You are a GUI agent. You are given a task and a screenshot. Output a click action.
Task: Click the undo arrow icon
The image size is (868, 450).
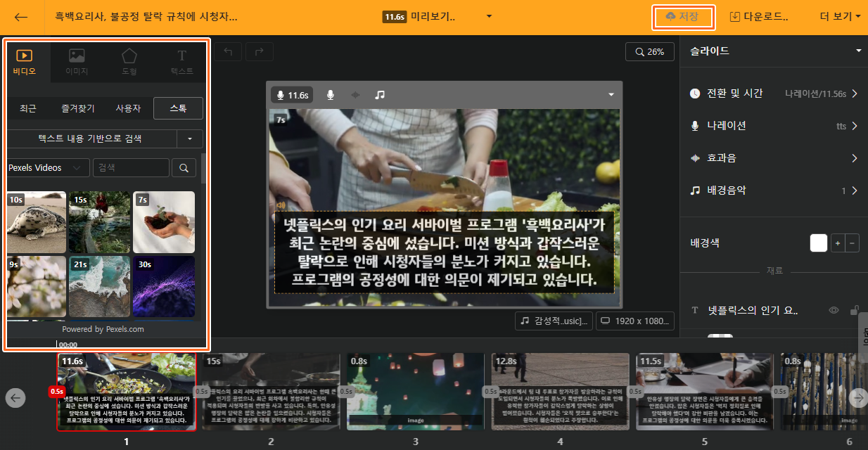[x=228, y=51]
